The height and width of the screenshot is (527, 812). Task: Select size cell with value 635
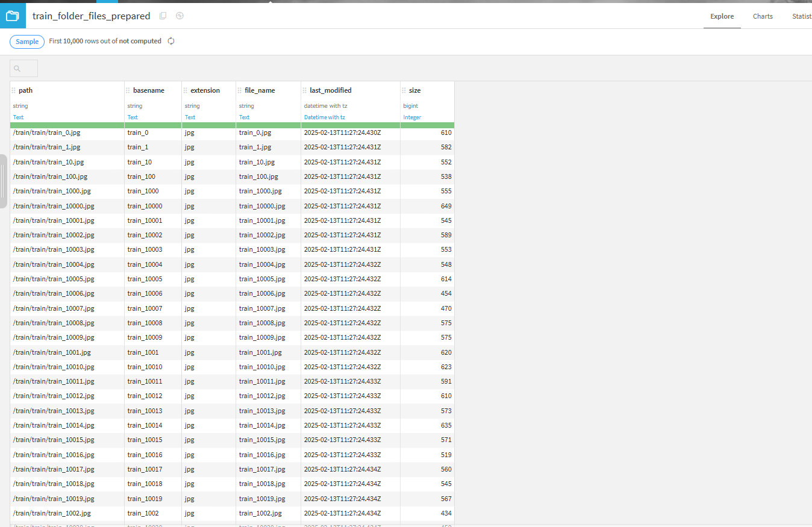click(427, 425)
